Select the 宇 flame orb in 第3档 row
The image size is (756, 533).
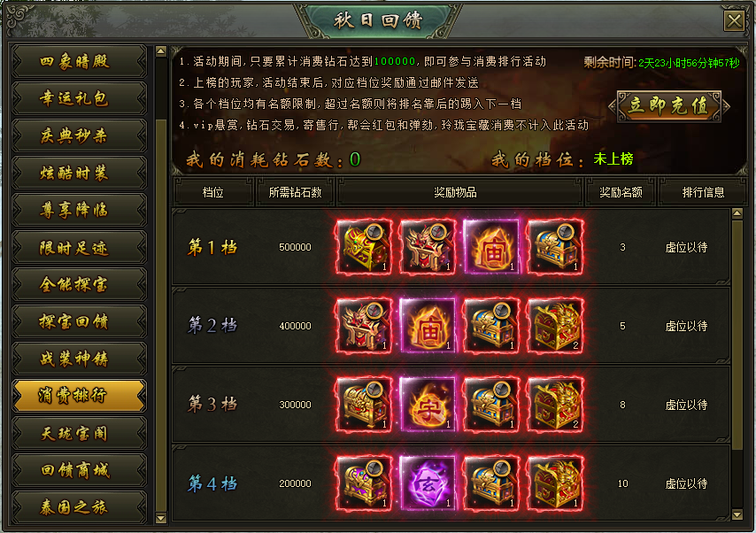(x=428, y=405)
